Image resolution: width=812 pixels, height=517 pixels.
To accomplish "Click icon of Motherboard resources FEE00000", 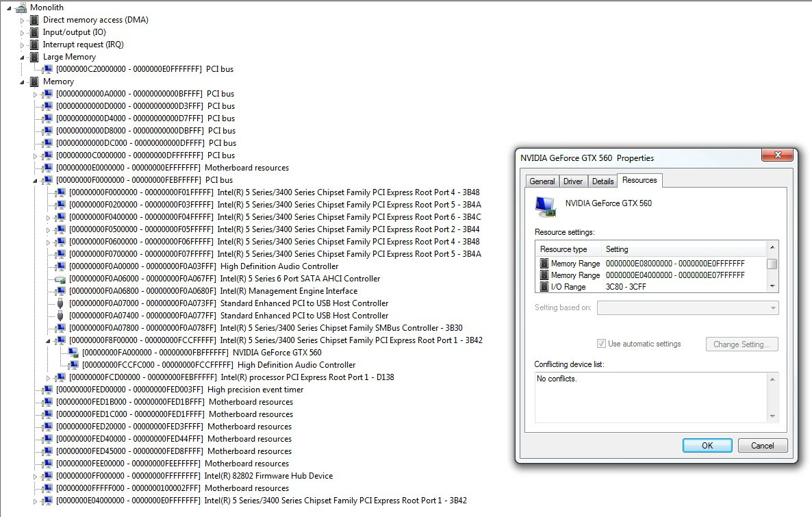I will coord(47,464).
